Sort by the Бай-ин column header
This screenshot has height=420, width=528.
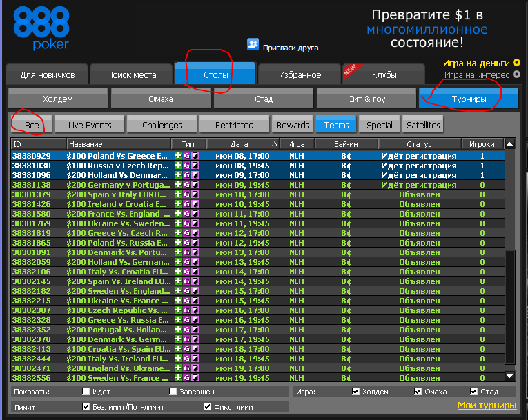[346, 144]
